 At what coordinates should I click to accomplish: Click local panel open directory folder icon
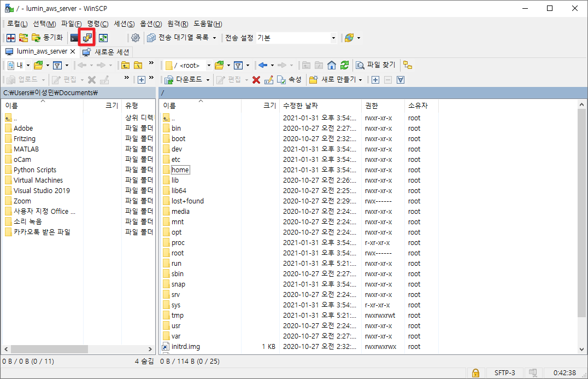(38, 66)
